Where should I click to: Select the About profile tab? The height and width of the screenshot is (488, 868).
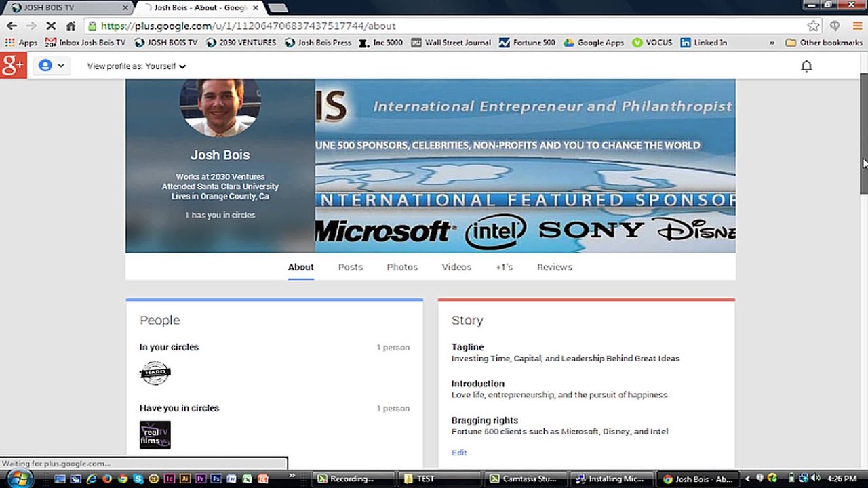click(300, 267)
